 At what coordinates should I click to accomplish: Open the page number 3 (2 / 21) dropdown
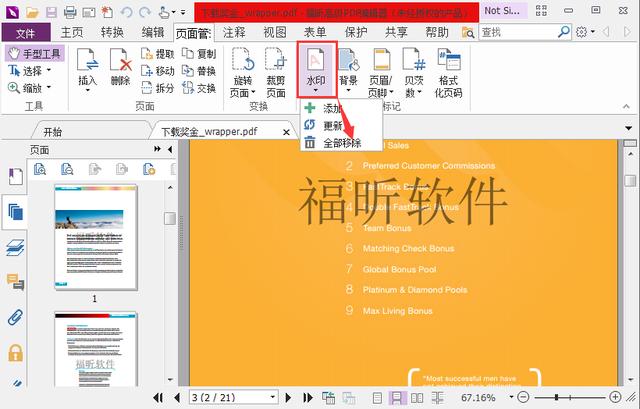pyautogui.click(x=272, y=397)
